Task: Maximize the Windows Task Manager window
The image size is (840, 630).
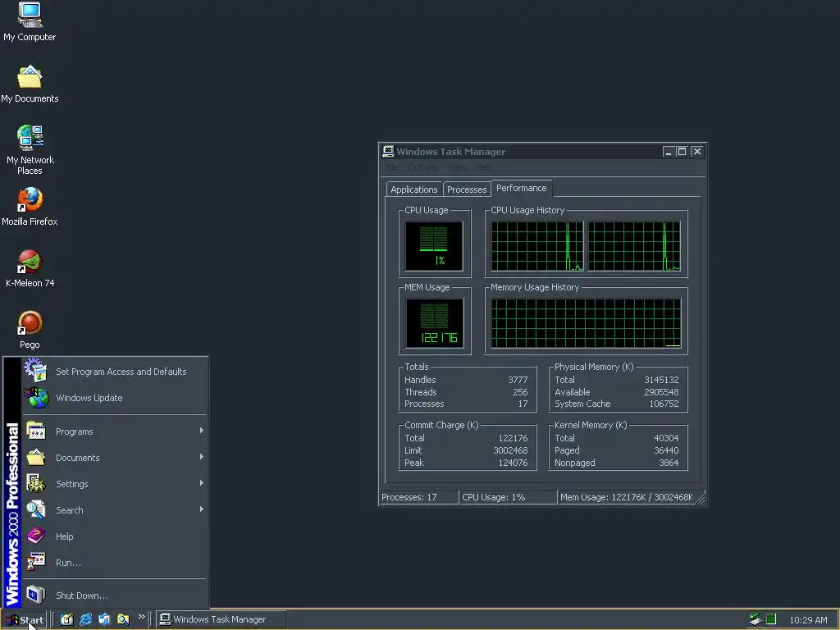Action: tap(682, 152)
